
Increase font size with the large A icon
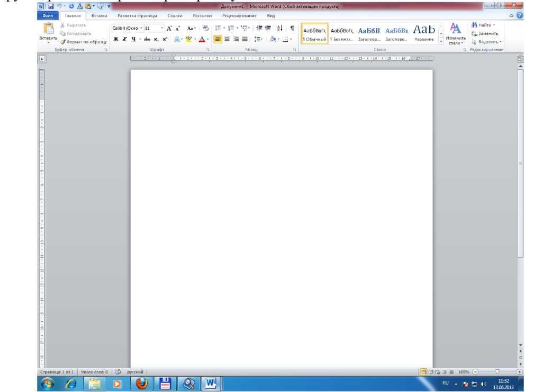(169, 28)
